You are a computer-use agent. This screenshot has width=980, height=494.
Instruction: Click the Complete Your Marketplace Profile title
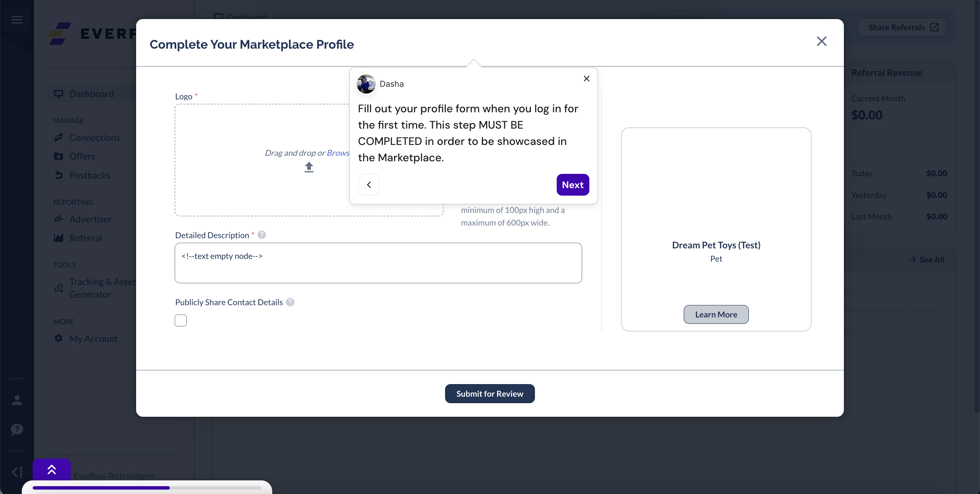pos(251,44)
